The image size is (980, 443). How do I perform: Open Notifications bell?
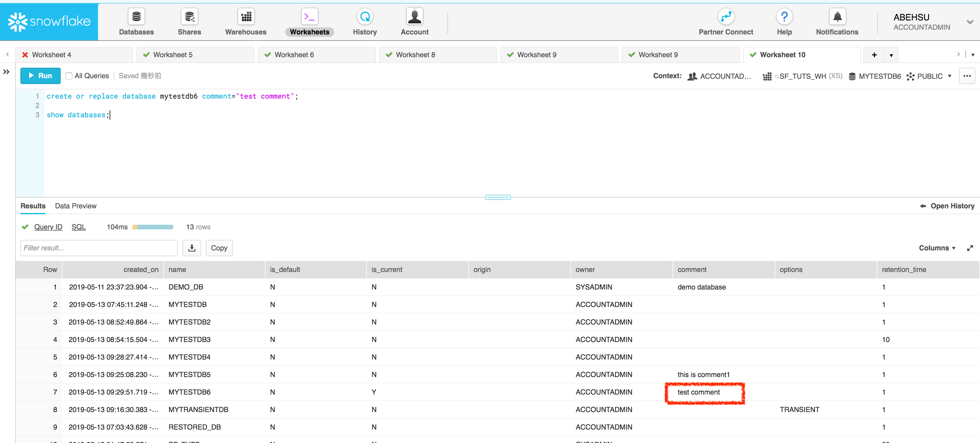click(837, 22)
